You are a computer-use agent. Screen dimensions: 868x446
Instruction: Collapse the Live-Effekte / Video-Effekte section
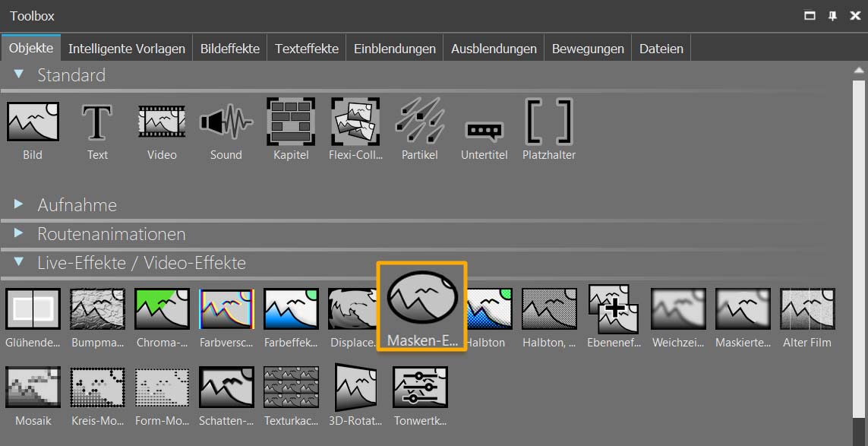coord(19,262)
